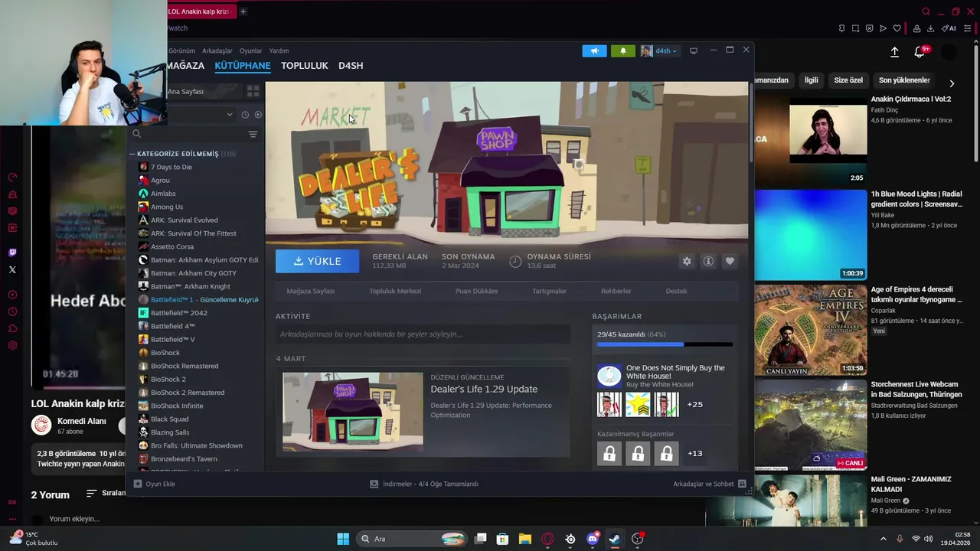Open Tartışmalar link
980x551 pixels.
[549, 291]
